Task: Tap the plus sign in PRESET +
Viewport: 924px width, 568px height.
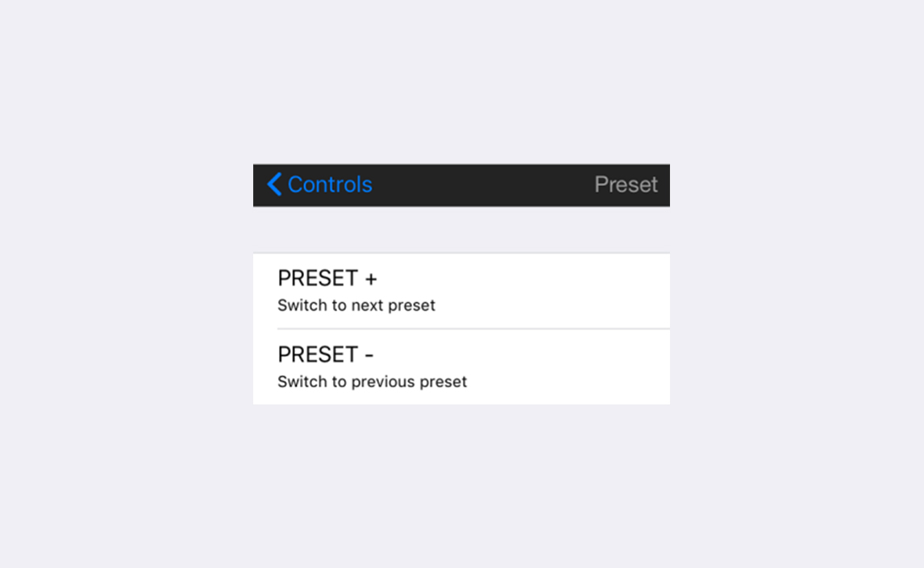Action: [x=371, y=279]
